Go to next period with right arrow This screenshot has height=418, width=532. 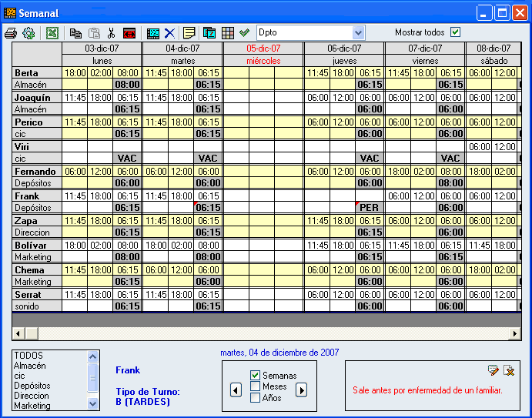click(302, 390)
